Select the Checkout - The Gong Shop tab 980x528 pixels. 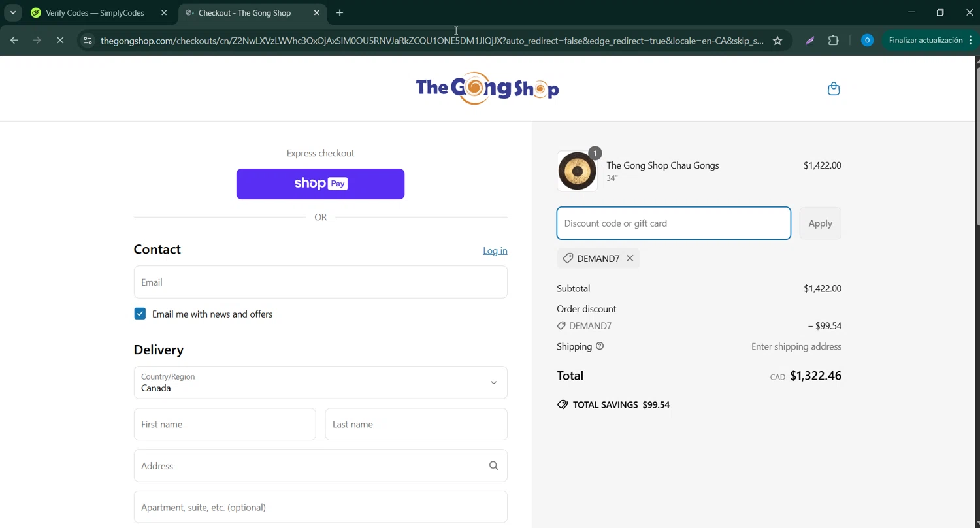253,13
